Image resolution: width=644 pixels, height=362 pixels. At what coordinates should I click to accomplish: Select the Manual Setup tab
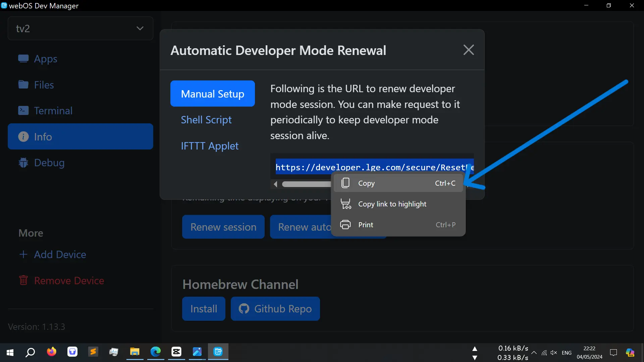coord(213,94)
